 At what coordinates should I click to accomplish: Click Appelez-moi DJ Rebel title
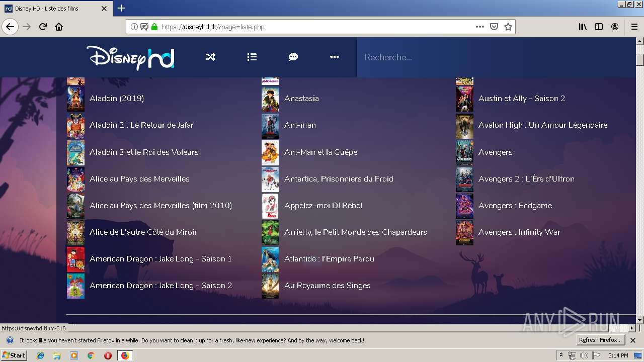tap(323, 206)
